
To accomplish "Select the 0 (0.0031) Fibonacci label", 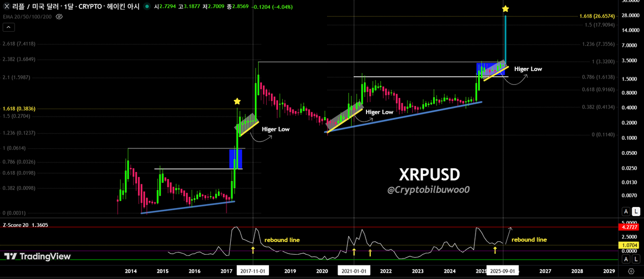I will coord(15,214).
